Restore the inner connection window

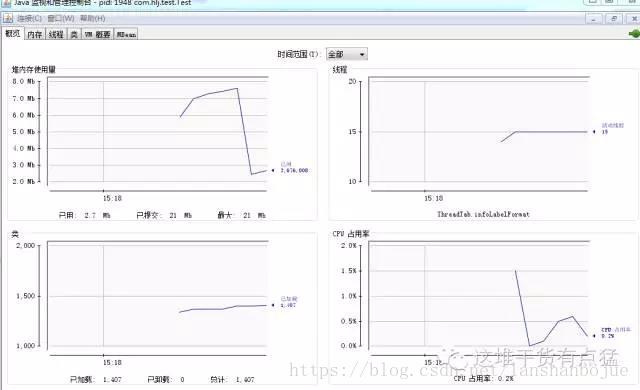coord(614,19)
